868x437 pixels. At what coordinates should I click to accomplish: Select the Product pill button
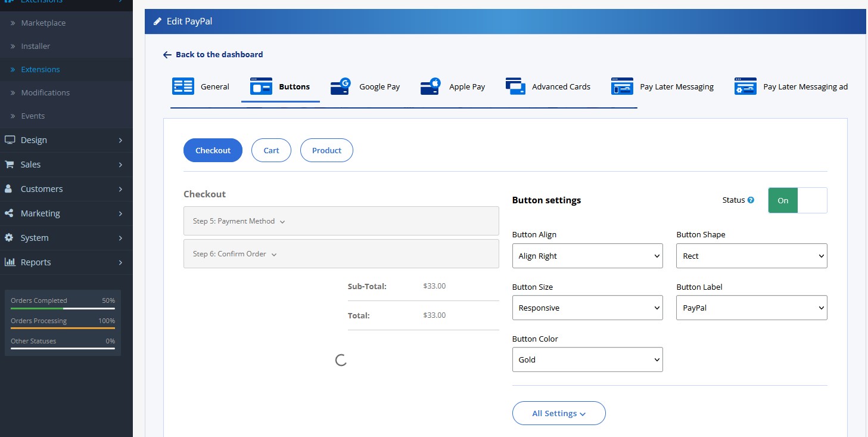326,150
